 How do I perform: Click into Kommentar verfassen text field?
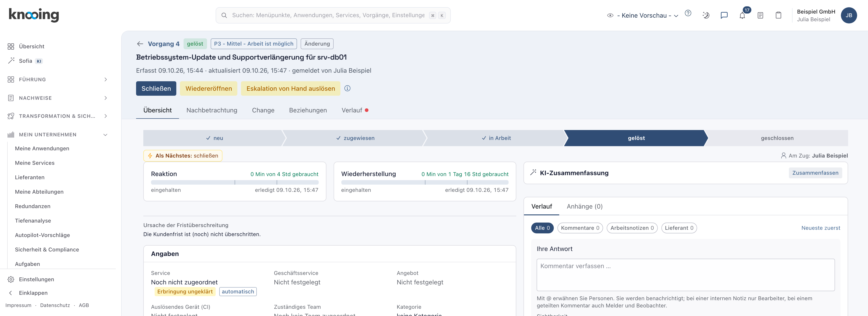[685, 275]
